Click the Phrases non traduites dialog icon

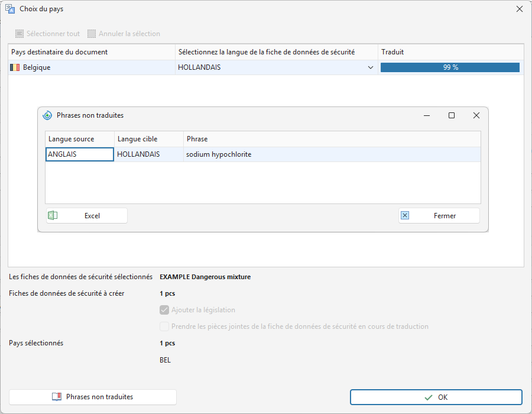pos(47,115)
